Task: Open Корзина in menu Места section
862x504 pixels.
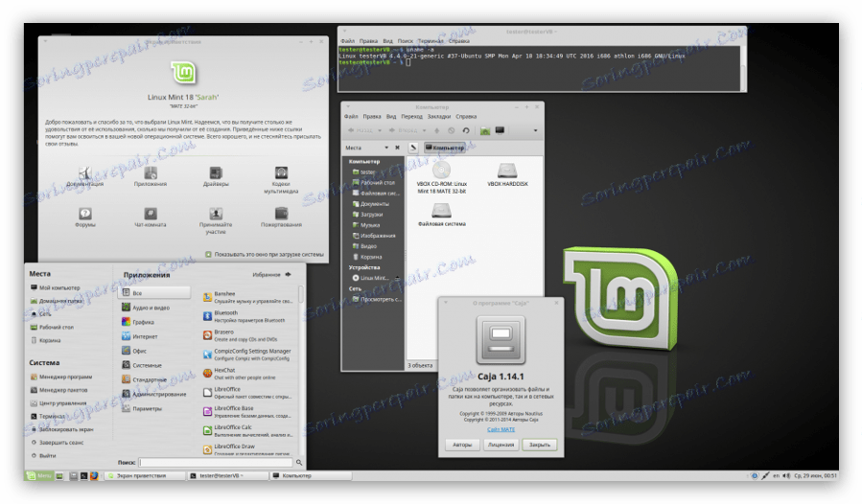Action: [46, 340]
